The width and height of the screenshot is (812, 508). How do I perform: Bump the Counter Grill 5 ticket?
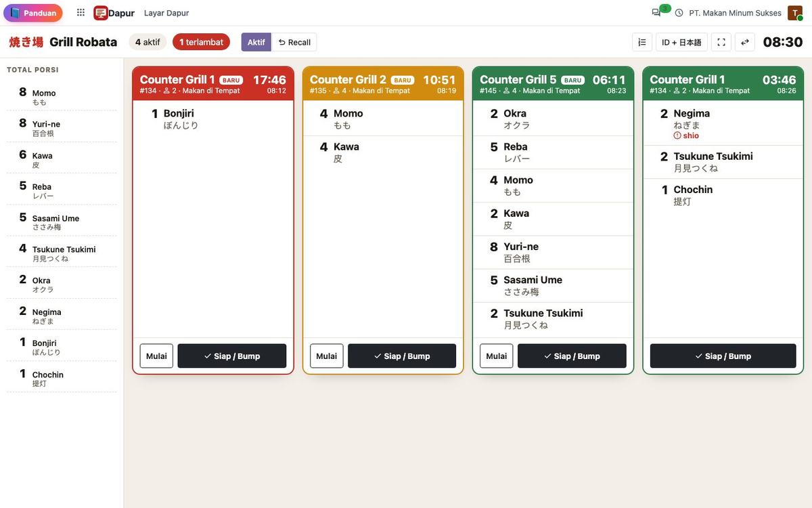(572, 356)
